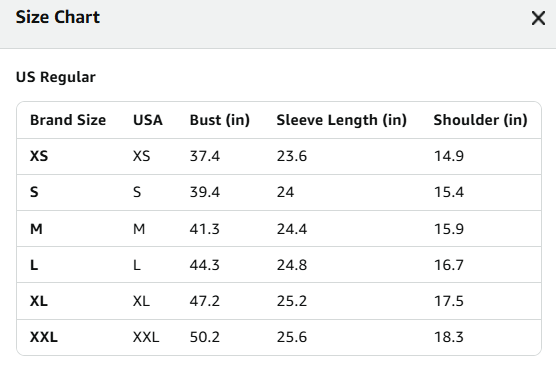Click the 16.7 shoulder value
Image resolution: width=556 pixels, height=370 pixels.
click(x=449, y=265)
